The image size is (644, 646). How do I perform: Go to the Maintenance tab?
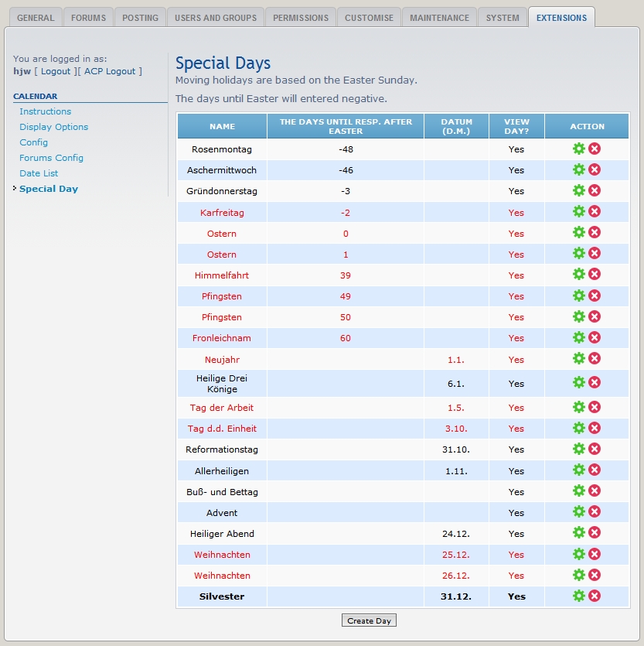coord(439,18)
